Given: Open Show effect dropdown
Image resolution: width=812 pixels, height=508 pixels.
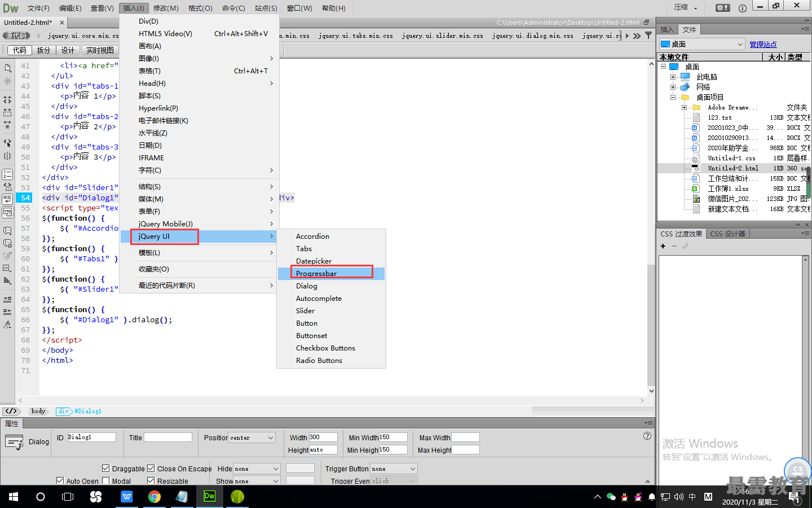Looking at the screenshot, I should coord(257,481).
